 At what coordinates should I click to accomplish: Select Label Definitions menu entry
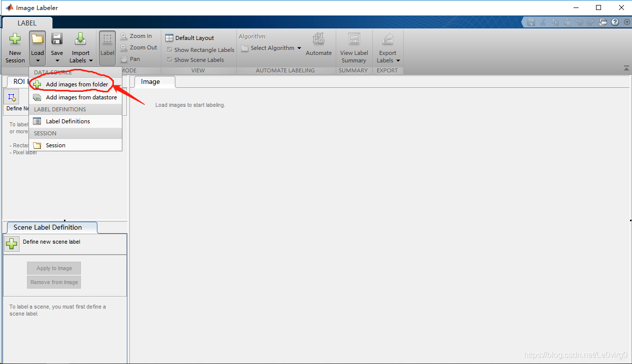(x=75, y=121)
